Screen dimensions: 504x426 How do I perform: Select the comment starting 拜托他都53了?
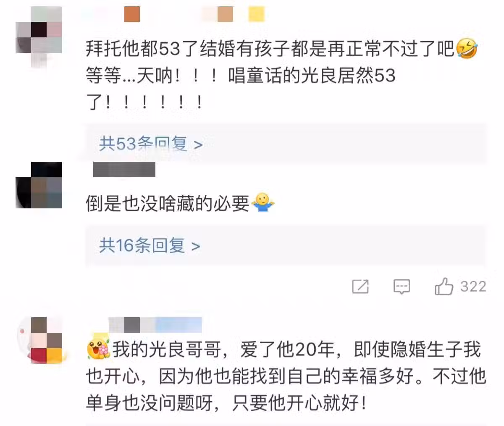(282, 75)
